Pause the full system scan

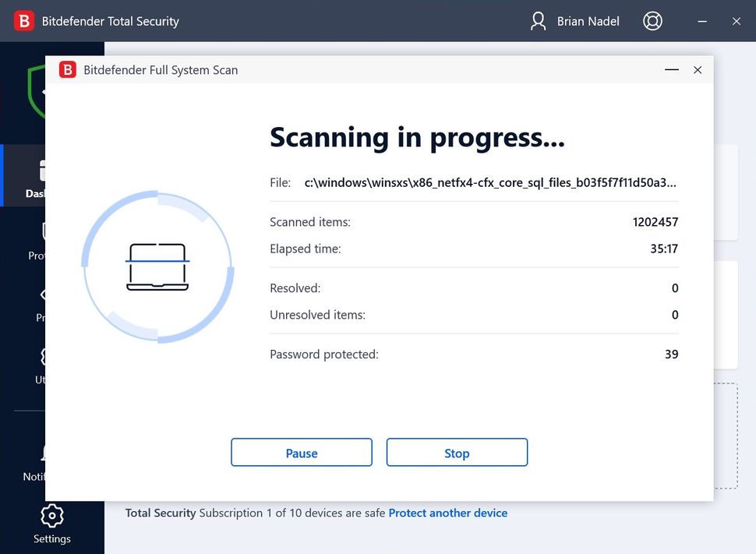point(302,452)
